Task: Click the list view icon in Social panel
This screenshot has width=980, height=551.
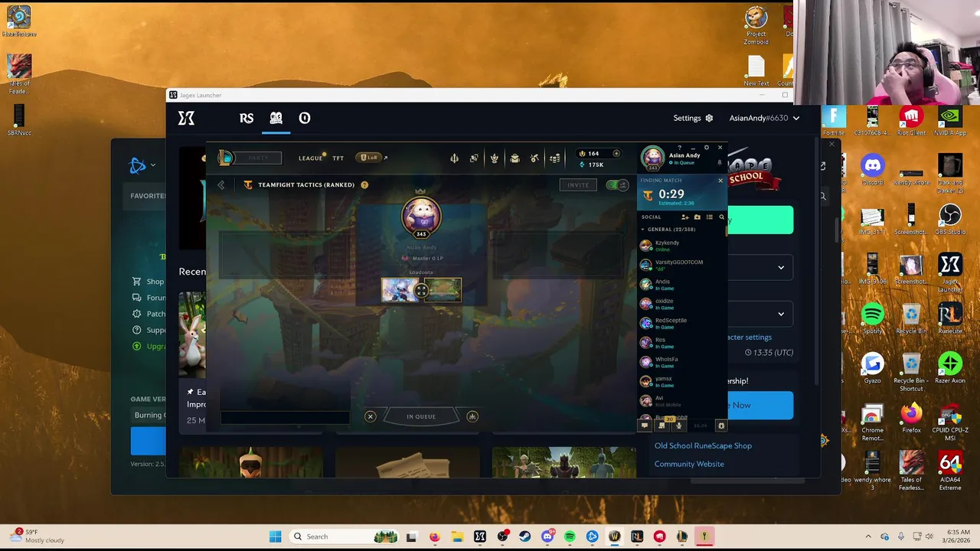Action: click(709, 217)
